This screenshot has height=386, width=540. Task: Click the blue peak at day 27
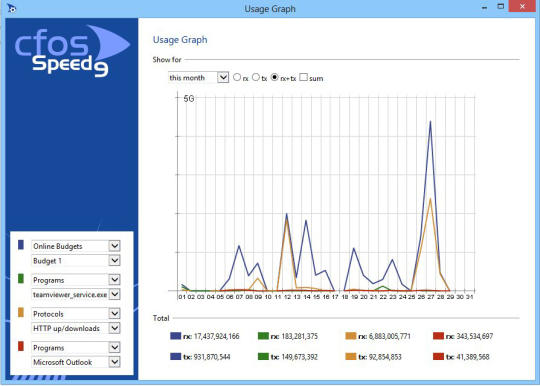coord(430,122)
